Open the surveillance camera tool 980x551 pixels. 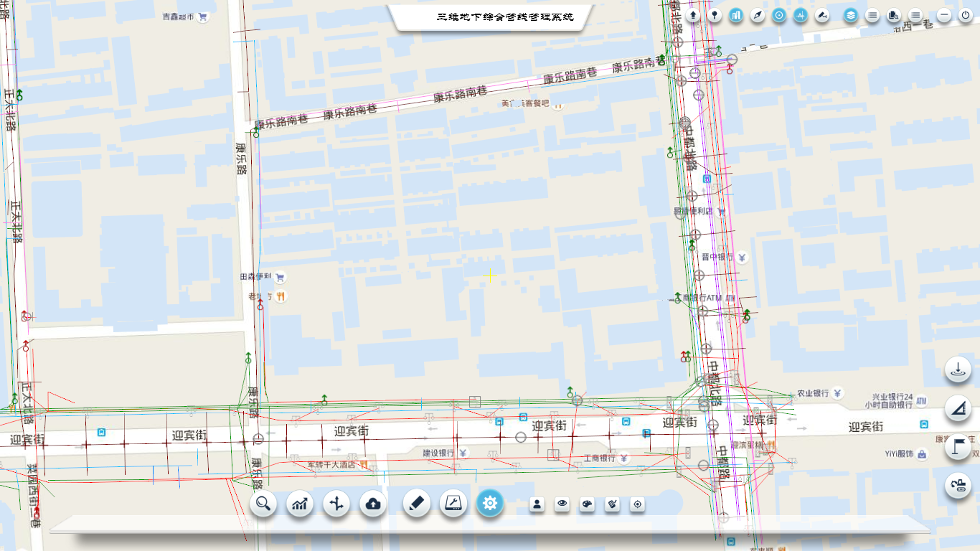point(822,15)
